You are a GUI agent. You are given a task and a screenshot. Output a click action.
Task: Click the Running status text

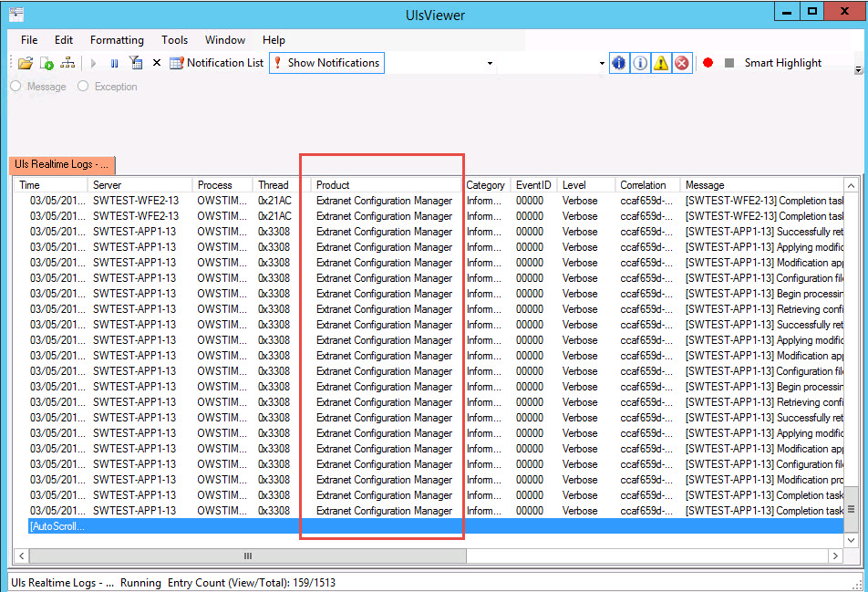click(x=140, y=583)
